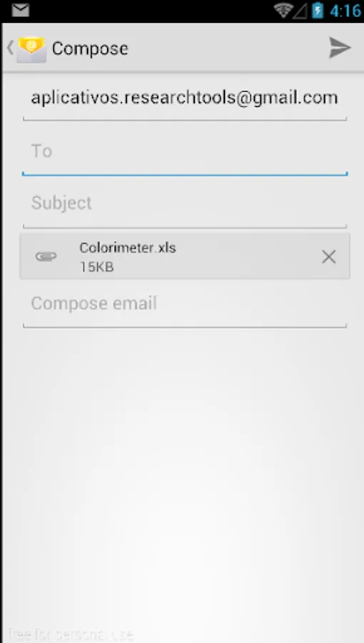Screen dimensions: 364x643
Task: Focus the To recipient field
Action: [185, 151]
